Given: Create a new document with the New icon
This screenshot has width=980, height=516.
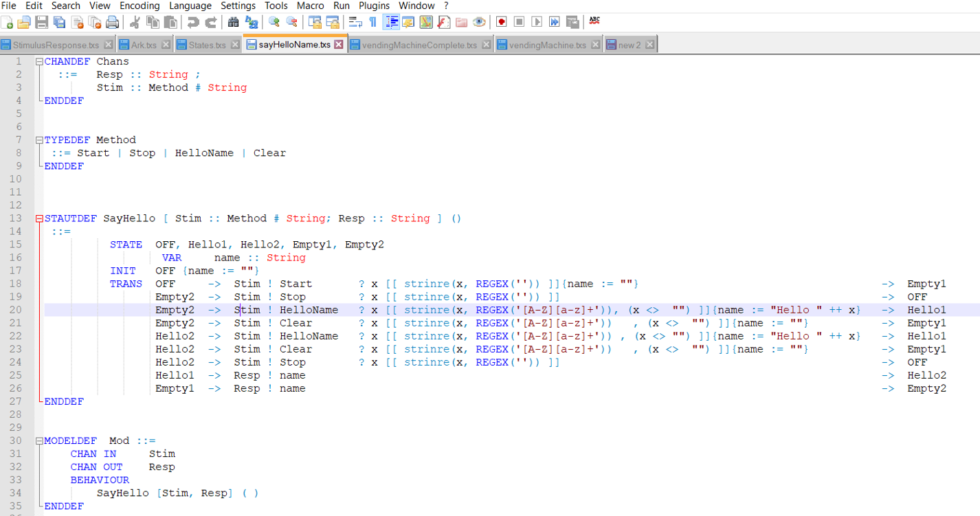Looking at the screenshot, I should tap(7, 23).
